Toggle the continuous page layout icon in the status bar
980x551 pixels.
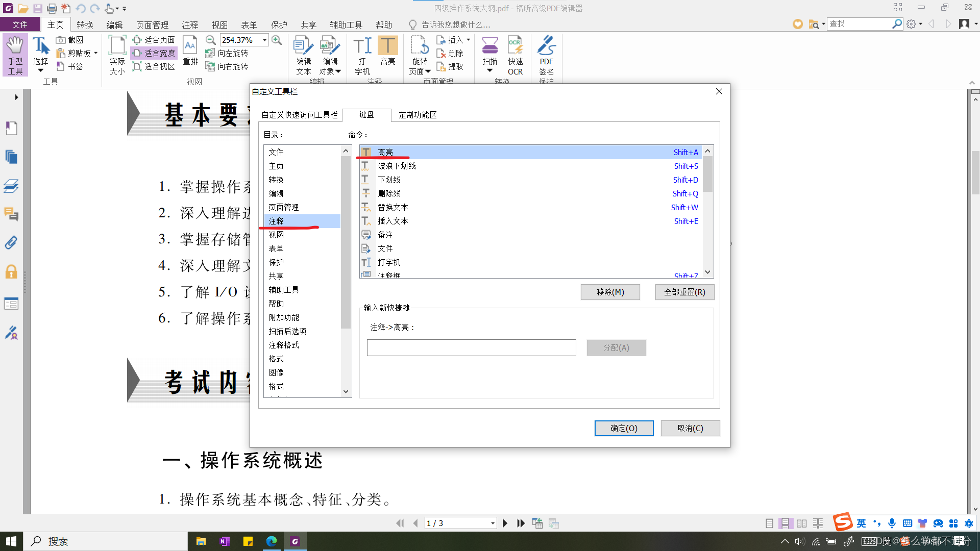(x=786, y=523)
